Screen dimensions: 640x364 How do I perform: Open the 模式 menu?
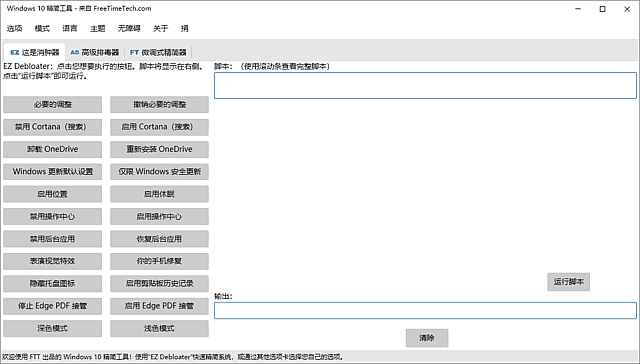tap(42, 29)
